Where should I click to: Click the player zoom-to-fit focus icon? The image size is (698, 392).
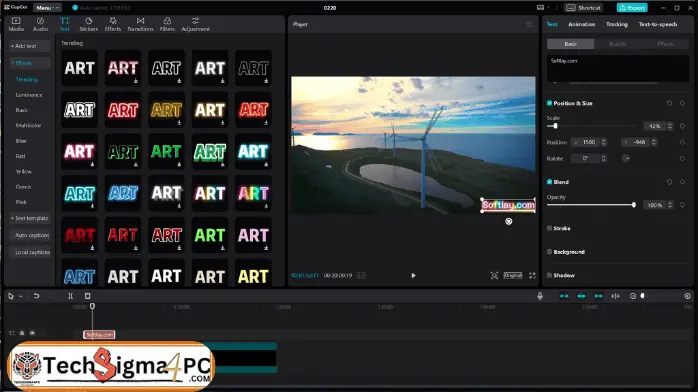(x=494, y=275)
